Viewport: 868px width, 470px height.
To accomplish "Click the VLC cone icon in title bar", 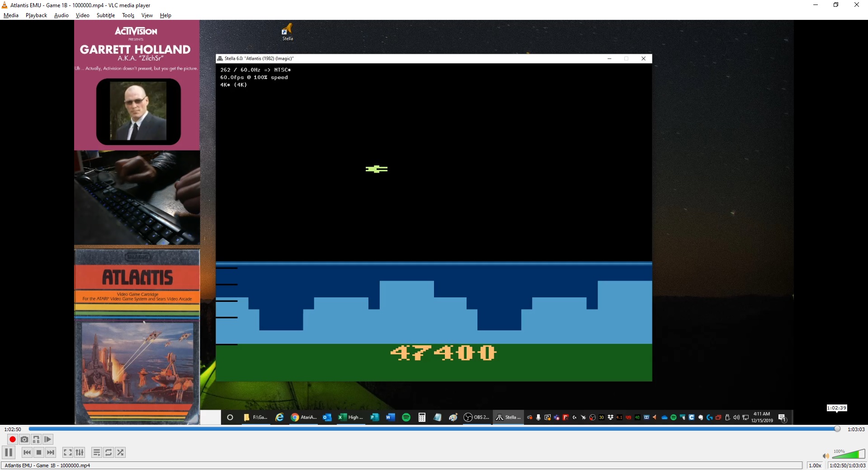I will pos(5,5).
